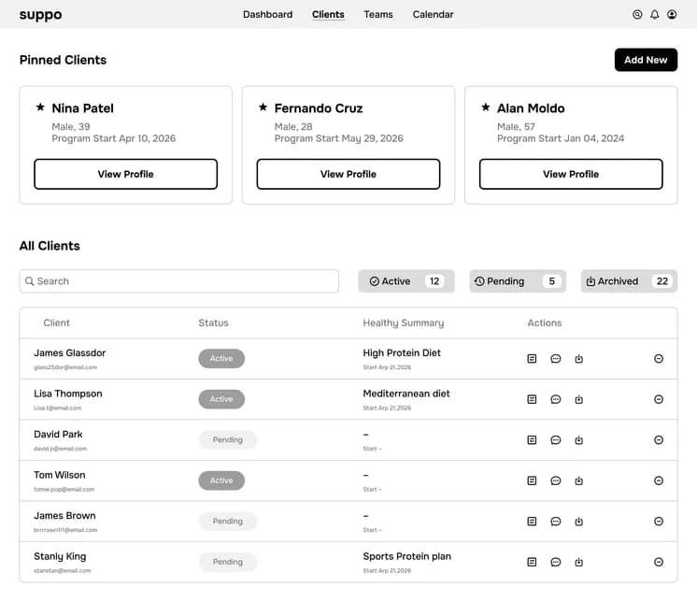Click the Add New button
This screenshot has height=616, width=697.
(646, 60)
